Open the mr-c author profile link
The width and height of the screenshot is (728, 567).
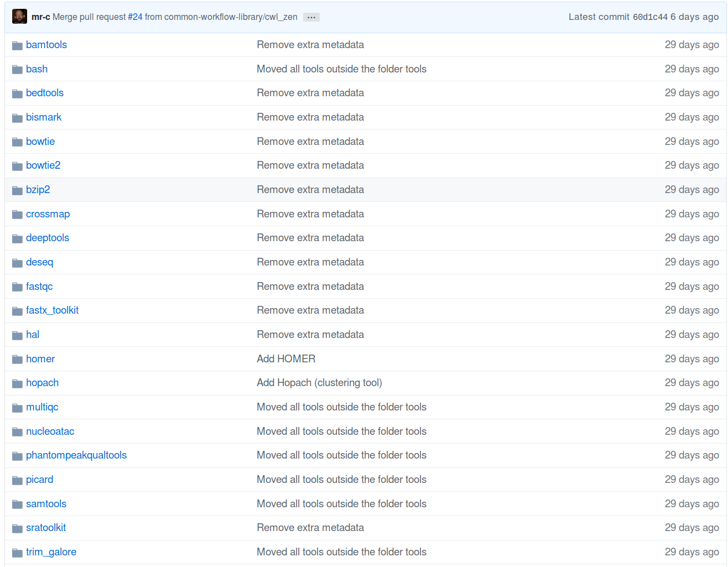41,17
